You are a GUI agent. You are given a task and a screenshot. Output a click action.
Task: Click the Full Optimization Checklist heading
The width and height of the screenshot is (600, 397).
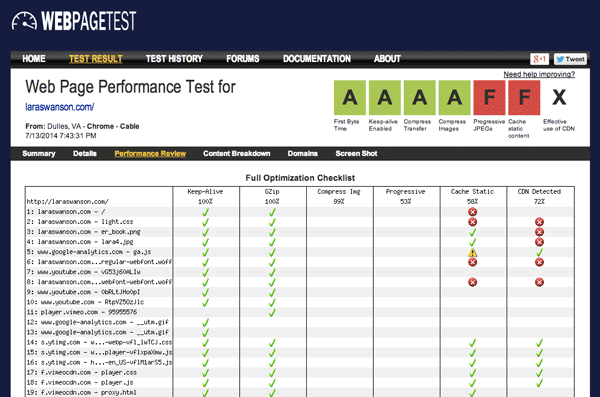point(300,178)
